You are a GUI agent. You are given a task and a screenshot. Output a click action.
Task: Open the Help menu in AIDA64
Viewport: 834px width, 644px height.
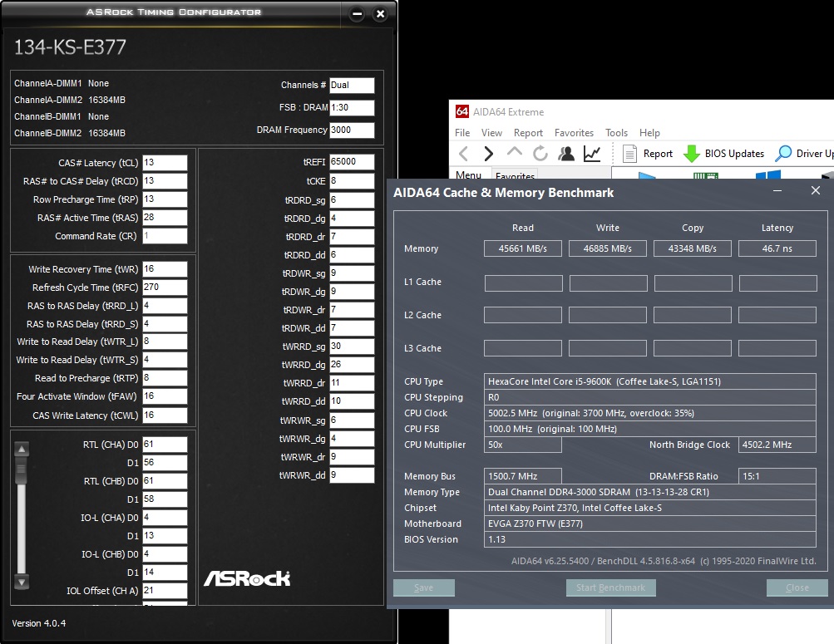(x=649, y=133)
